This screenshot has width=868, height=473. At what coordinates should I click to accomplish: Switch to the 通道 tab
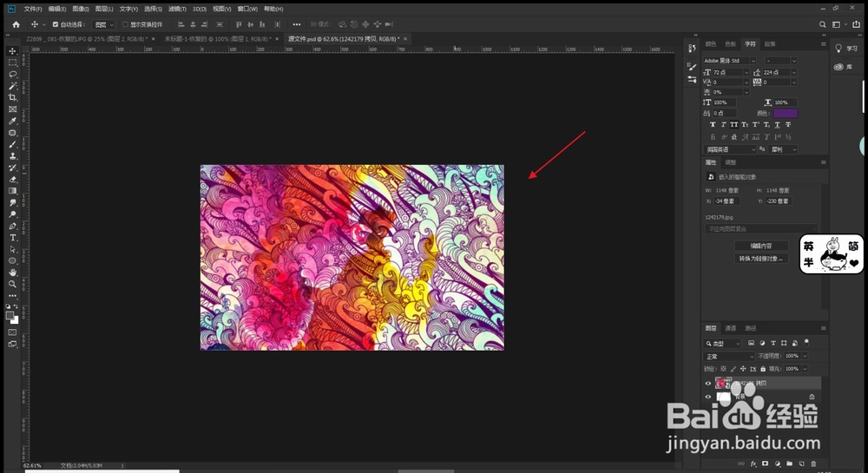730,328
